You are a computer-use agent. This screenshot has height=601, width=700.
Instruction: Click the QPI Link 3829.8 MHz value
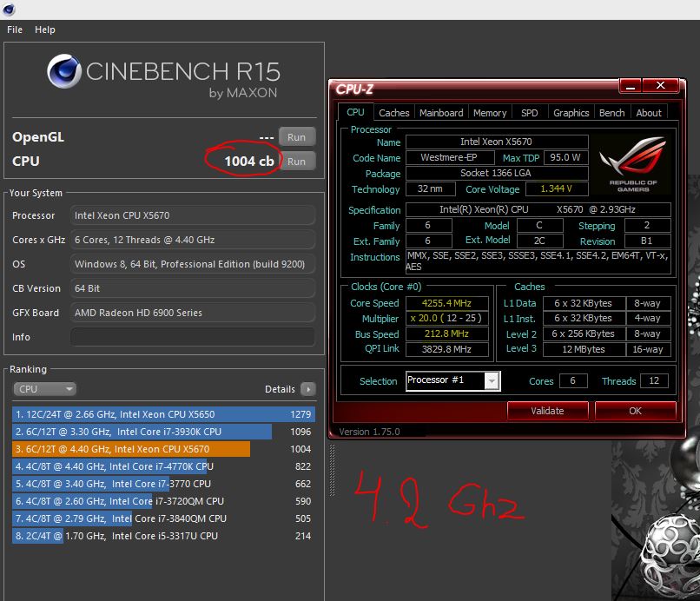[x=447, y=349]
